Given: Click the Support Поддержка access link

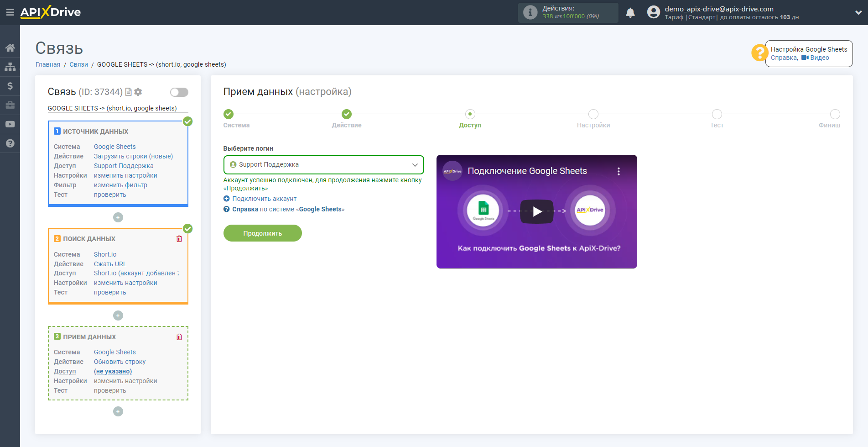Looking at the screenshot, I should tap(124, 166).
